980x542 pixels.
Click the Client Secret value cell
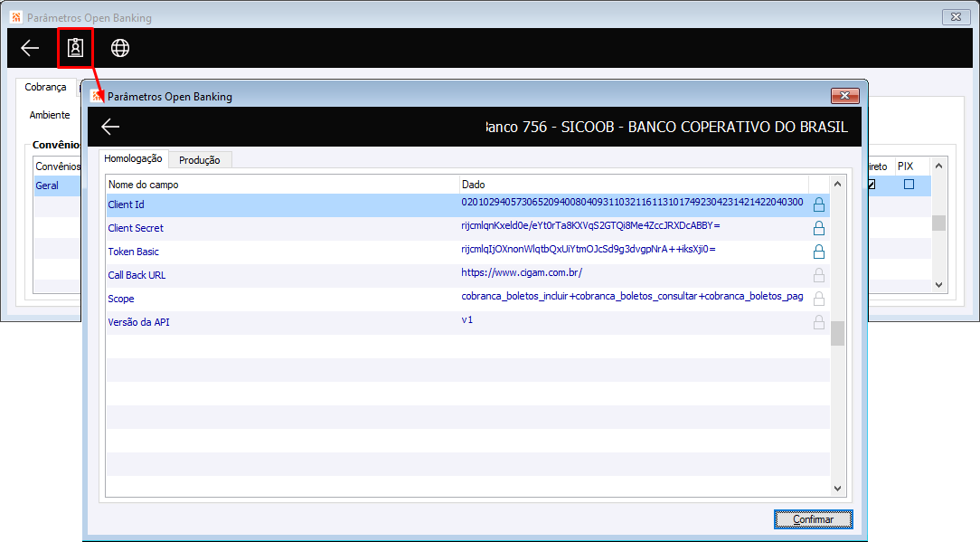590,225
